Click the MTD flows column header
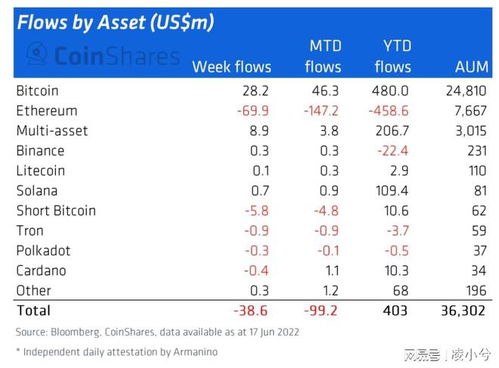Image resolution: width=499 pixels, height=368 pixels. [x=323, y=56]
